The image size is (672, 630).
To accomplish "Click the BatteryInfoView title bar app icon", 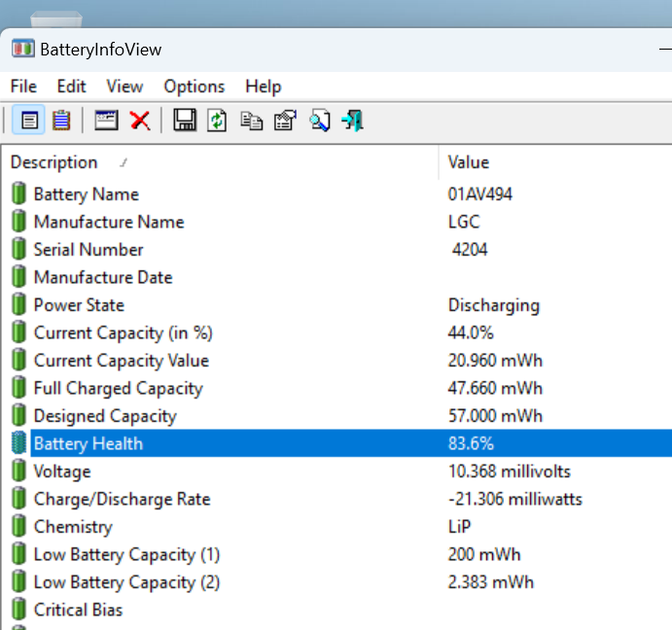I will (x=22, y=49).
